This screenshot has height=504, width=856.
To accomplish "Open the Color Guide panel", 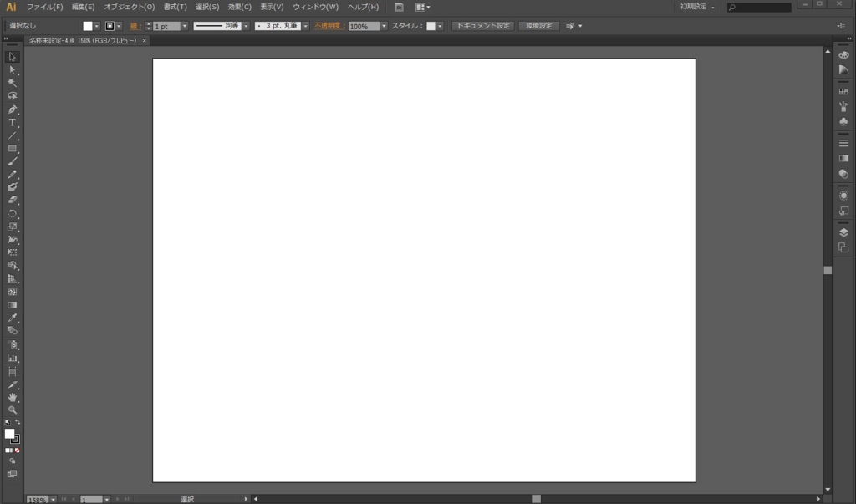I will (x=843, y=70).
